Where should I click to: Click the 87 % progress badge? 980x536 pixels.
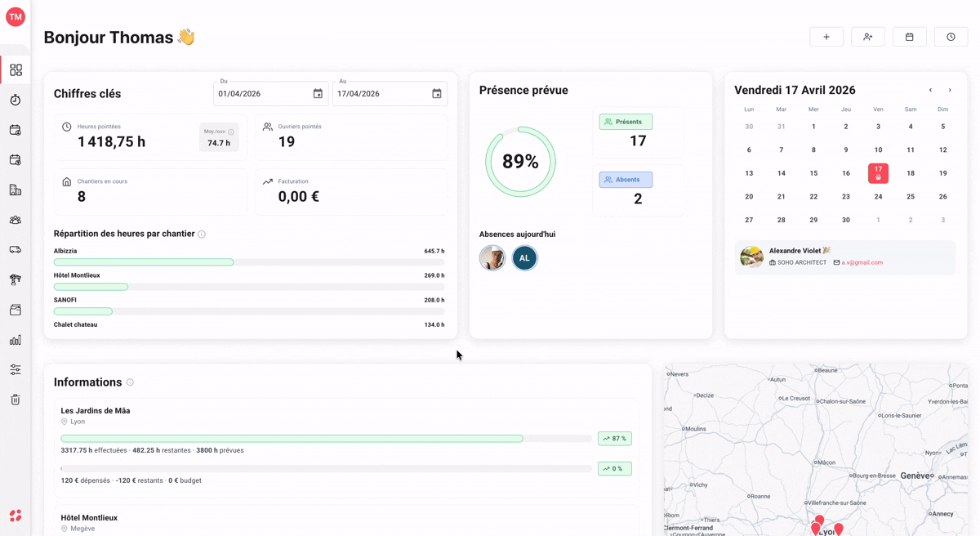(615, 439)
